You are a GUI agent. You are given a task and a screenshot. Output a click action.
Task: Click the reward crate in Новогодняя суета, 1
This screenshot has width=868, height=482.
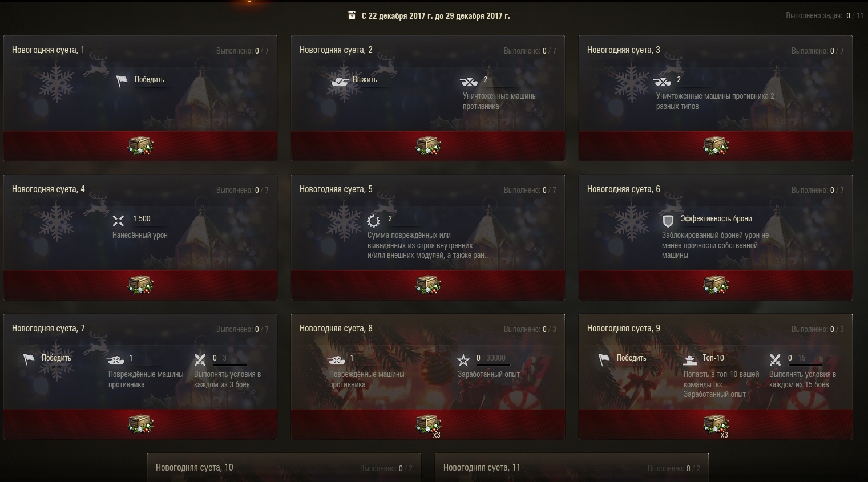tap(140, 145)
